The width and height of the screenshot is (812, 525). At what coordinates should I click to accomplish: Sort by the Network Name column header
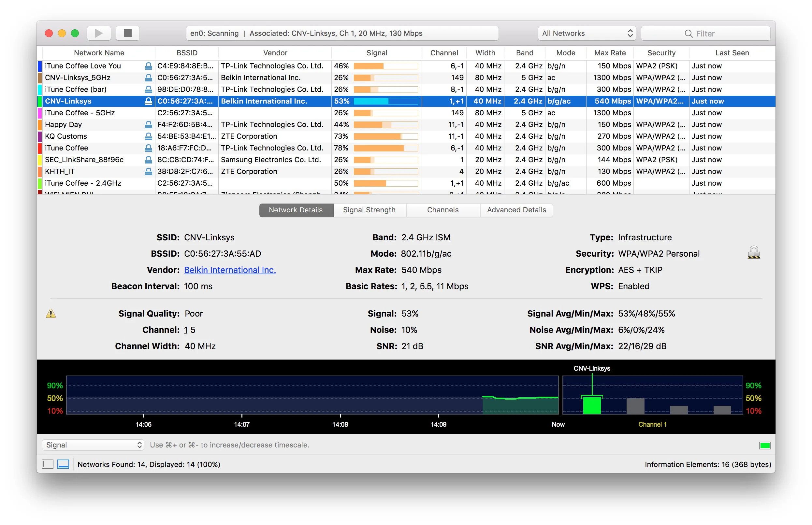point(99,53)
